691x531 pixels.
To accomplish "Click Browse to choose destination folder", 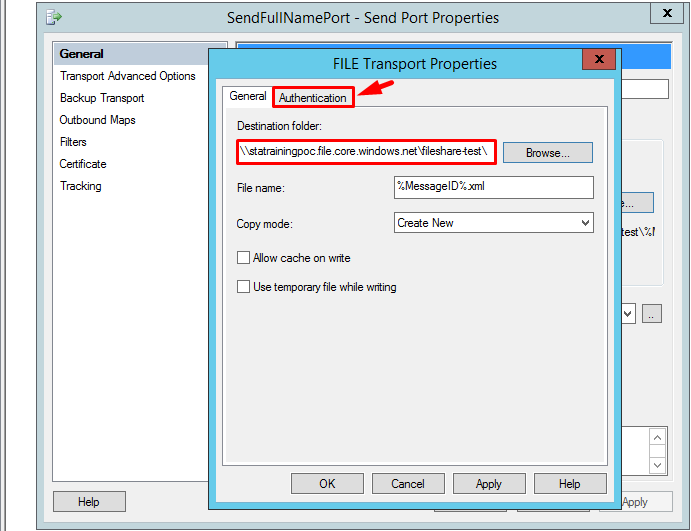I will point(547,153).
